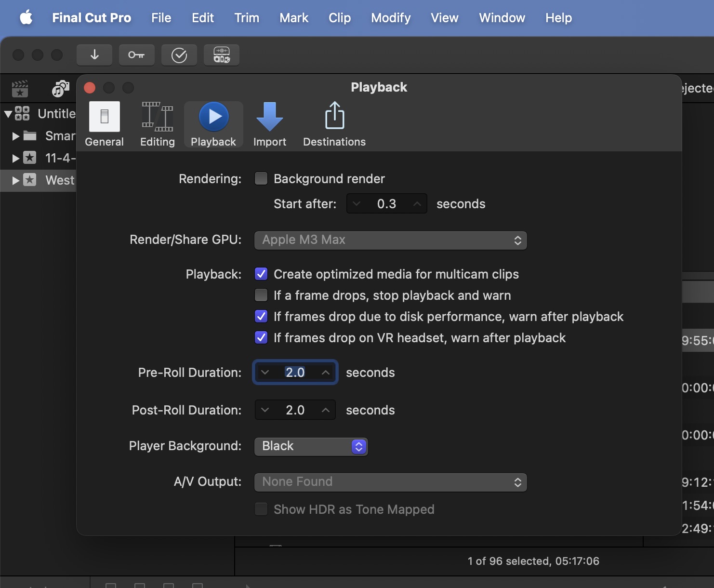Open the Mark menu
Image resolution: width=714 pixels, height=588 pixels.
click(x=294, y=18)
